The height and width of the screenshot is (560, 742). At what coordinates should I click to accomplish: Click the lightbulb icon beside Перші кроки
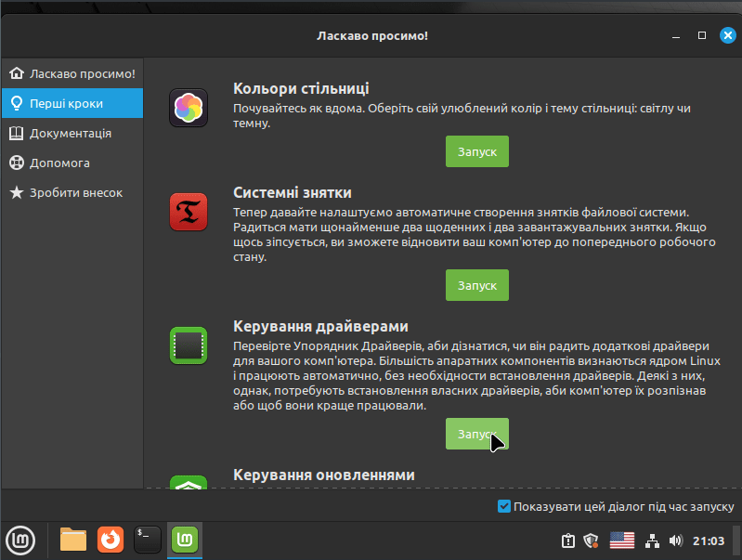tap(17, 103)
